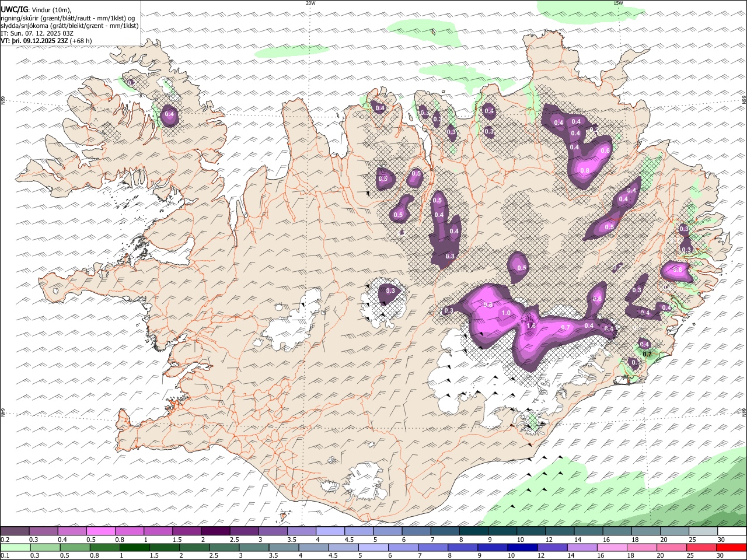Select the 10 deep blue swatch, lower legend row

522,548
